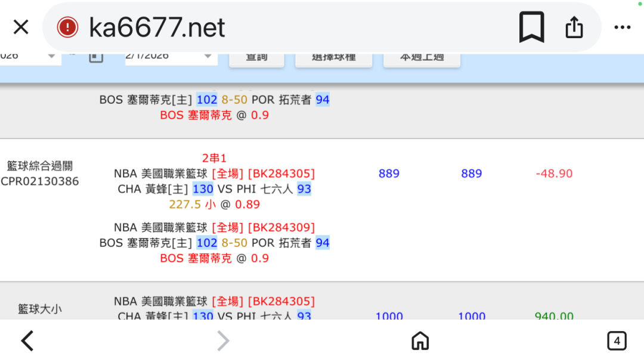Open the share sheet icon
644x362 pixels.
pos(574,27)
